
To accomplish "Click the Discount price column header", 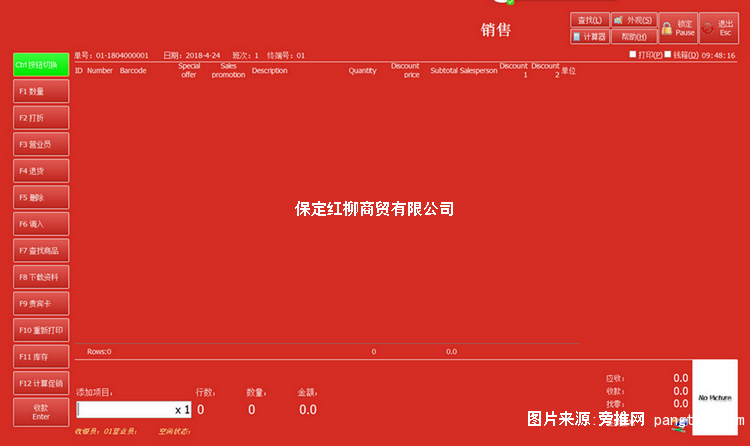I will 405,70.
